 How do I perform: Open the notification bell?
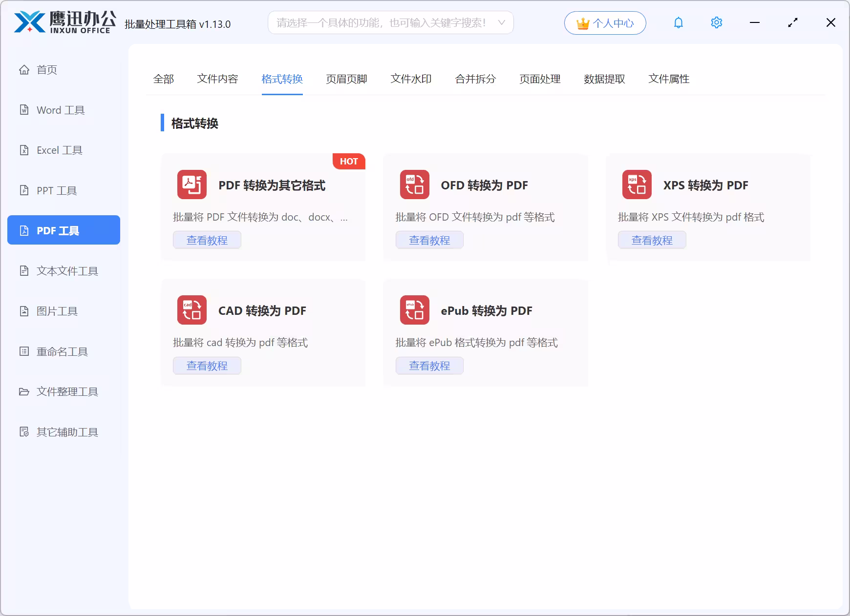click(679, 22)
